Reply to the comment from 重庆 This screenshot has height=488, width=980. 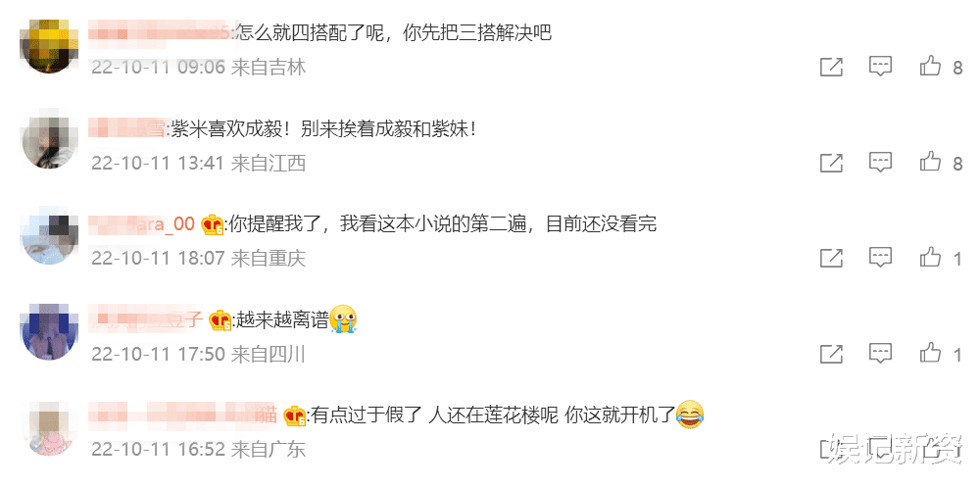(x=880, y=258)
